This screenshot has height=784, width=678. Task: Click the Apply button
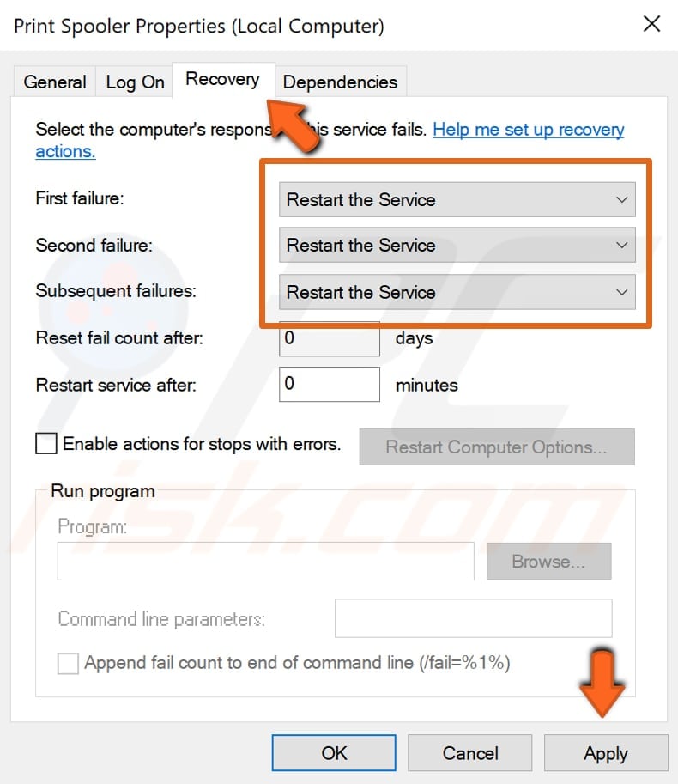tap(605, 753)
